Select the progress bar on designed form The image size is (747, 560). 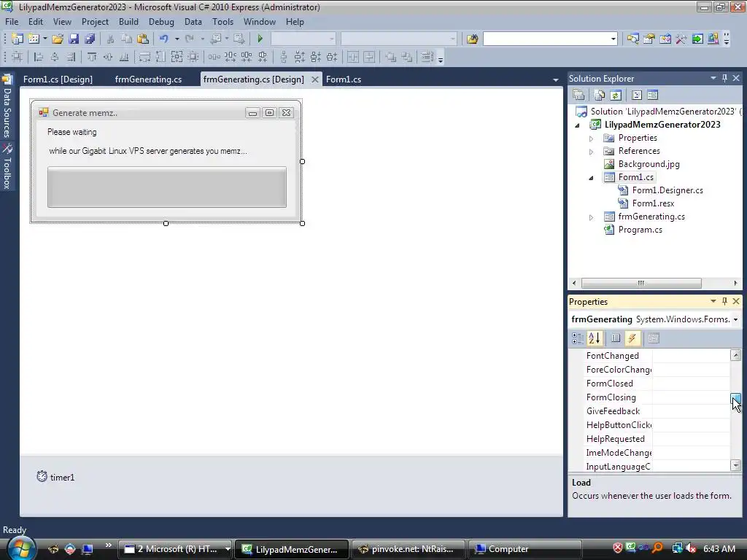click(x=167, y=187)
